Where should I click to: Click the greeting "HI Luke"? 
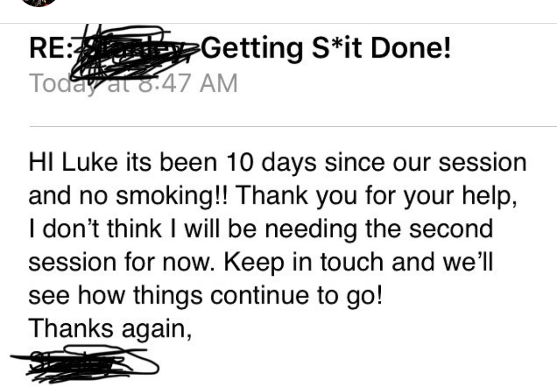click(x=73, y=162)
